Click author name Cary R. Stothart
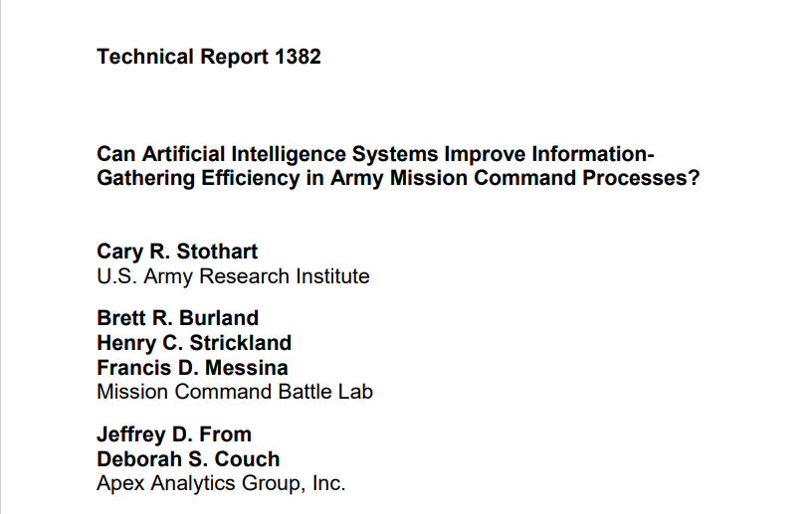 click(177, 252)
